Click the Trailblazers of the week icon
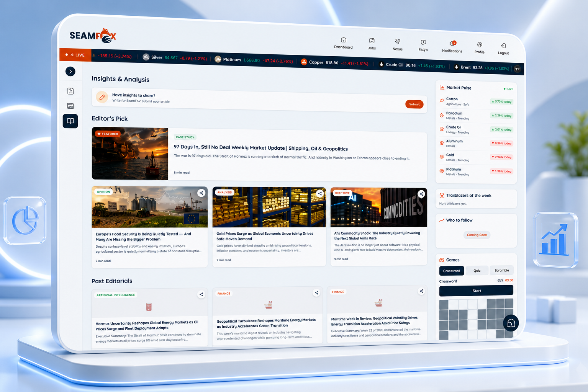588x392 pixels. point(442,195)
